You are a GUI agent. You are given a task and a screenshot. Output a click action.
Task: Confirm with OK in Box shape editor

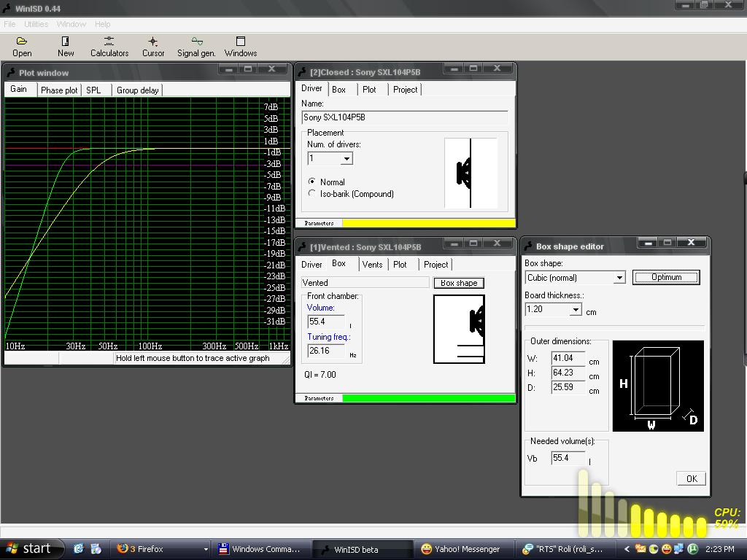(x=691, y=478)
